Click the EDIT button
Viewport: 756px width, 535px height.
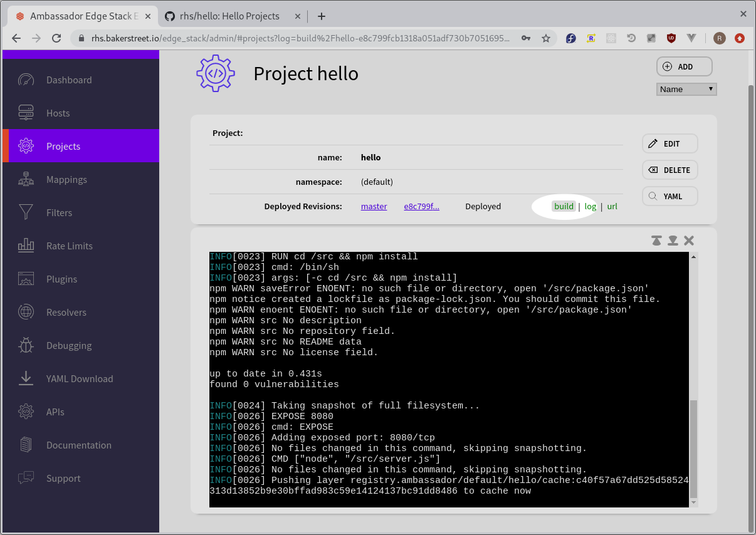(670, 143)
